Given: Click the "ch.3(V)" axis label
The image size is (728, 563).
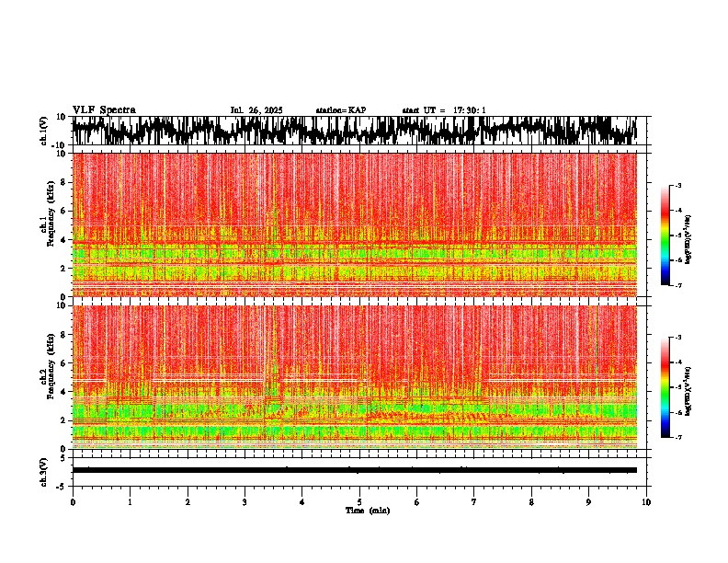Looking at the screenshot, I should pos(44,472).
